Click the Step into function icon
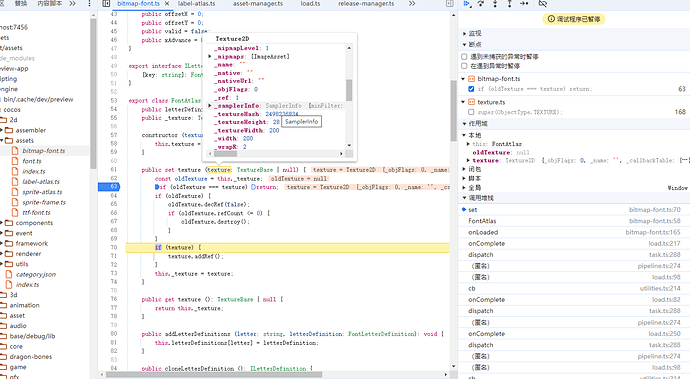The width and height of the screenshot is (690, 379). coord(495,4)
